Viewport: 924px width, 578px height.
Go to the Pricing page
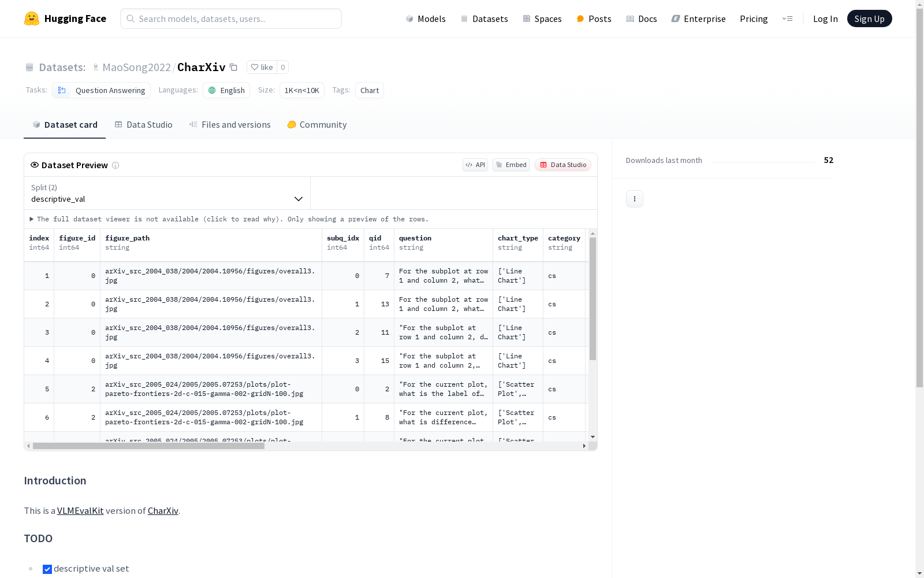point(754,18)
